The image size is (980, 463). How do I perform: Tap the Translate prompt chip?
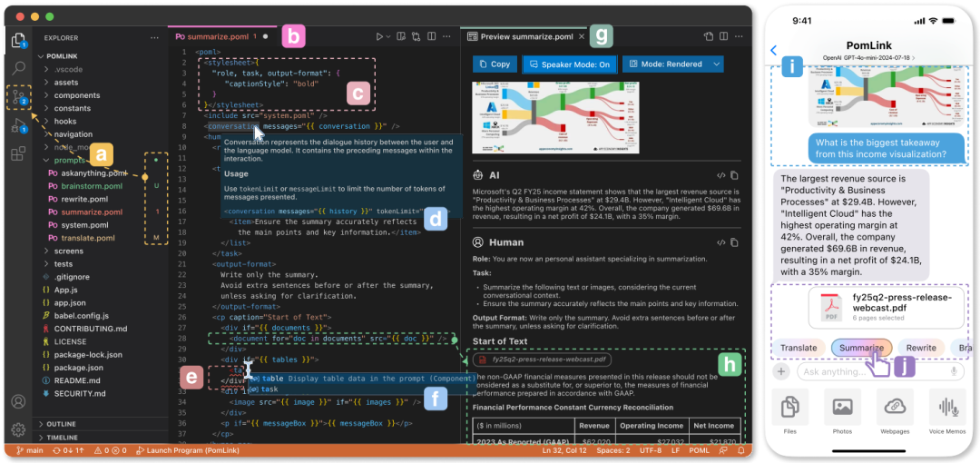click(x=799, y=348)
